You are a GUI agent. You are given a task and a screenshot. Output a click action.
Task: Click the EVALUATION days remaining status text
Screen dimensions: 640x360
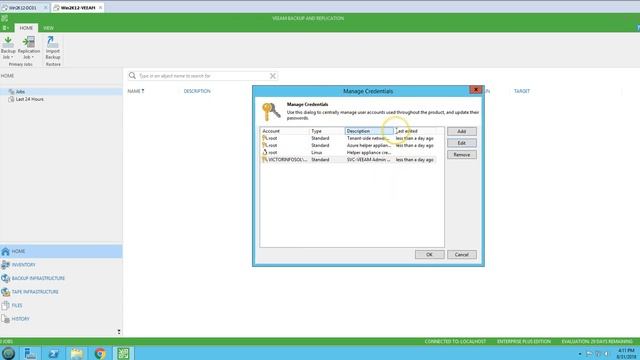597,341
